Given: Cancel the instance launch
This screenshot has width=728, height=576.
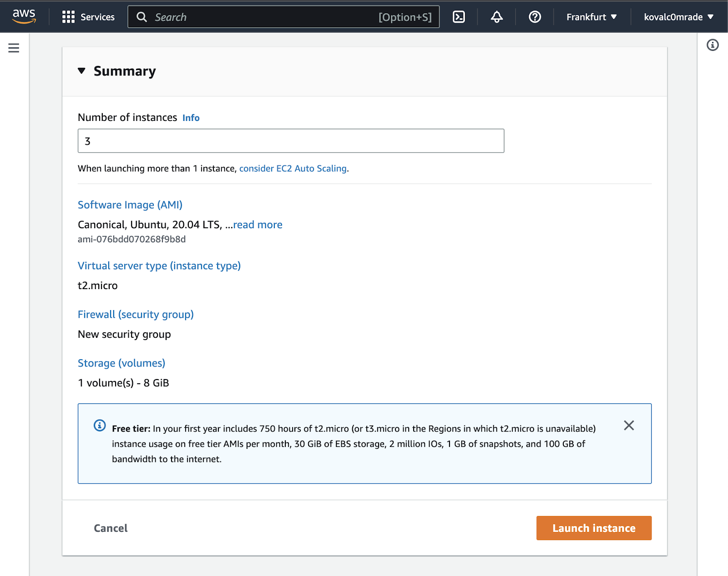Looking at the screenshot, I should point(111,528).
